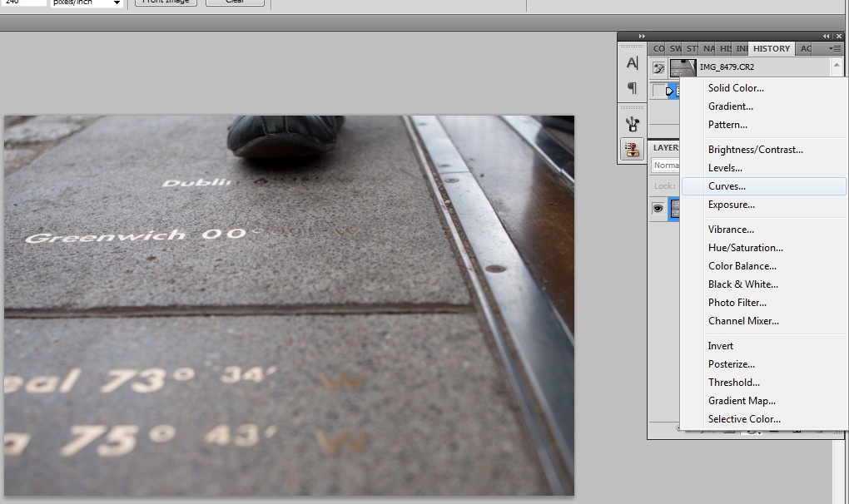Image resolution: width=849 pixels, height=504 pixels.
Task: Collapse the panel group with double arrows
Action: tap(827, 37)
